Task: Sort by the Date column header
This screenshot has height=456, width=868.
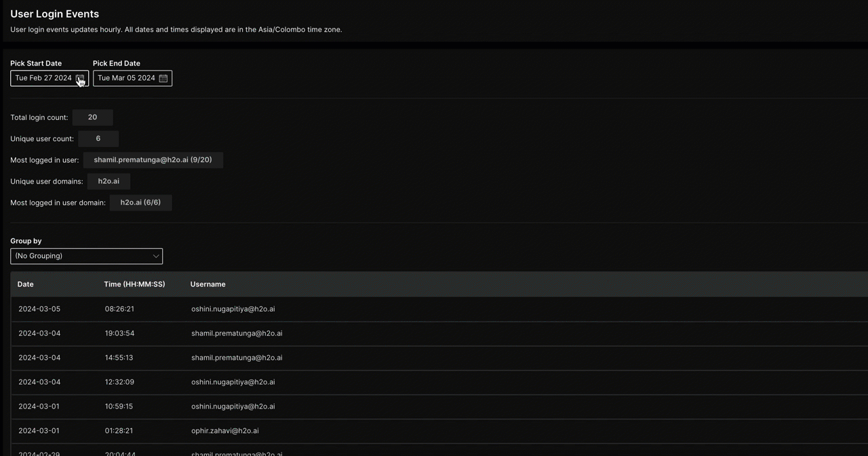Action: click(26, 285)
